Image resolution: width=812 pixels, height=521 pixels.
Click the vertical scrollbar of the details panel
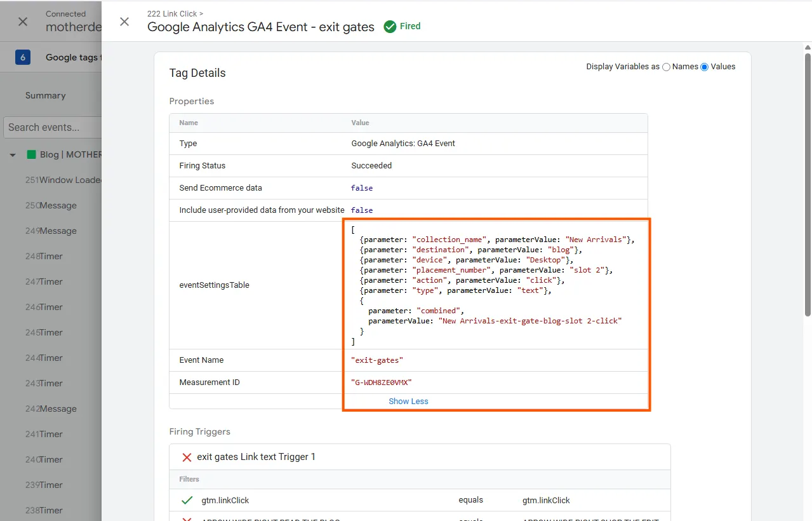[808, 184]
